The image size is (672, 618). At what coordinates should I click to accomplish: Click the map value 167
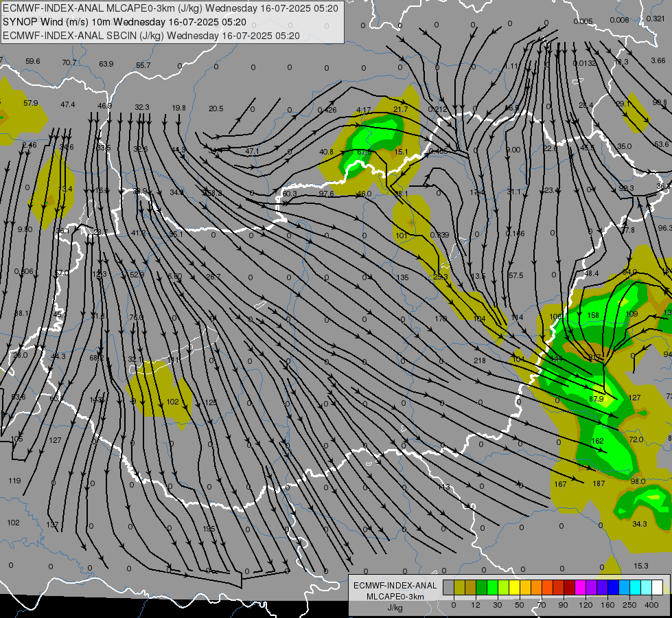coord(561,484)
